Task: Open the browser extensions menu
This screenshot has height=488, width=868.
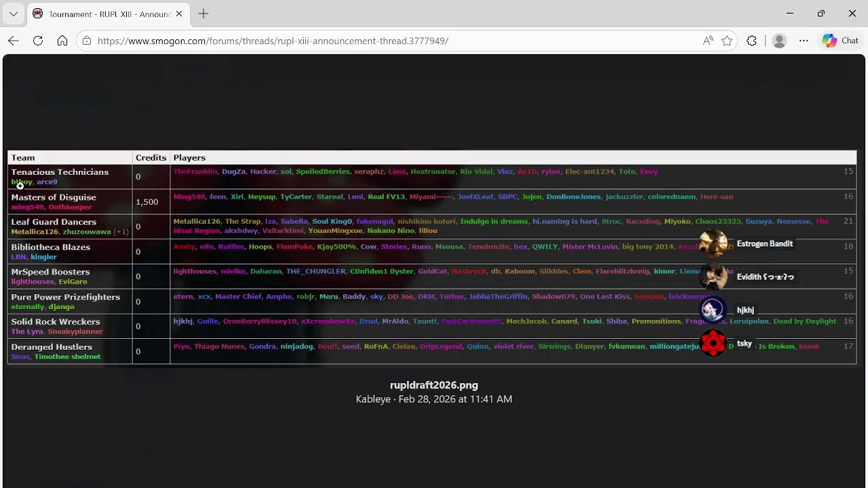Action: pos(751,41)
